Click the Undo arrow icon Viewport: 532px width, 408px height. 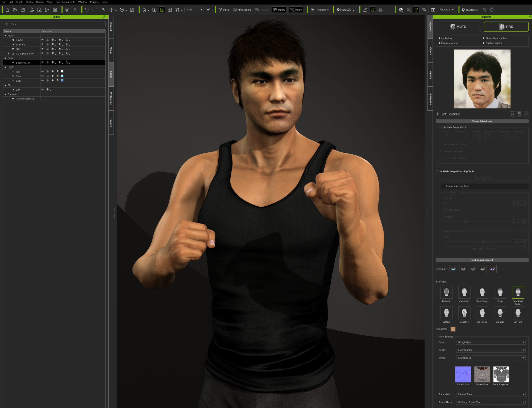coord(87,10)
